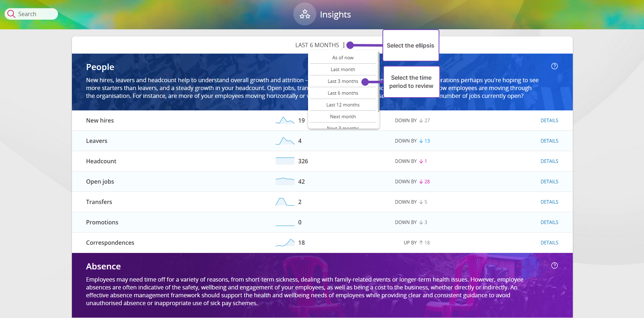This screenshot has width=644, height=318.
Task: Choose 'Next month' from the dropdown
Action: (343, 116)
